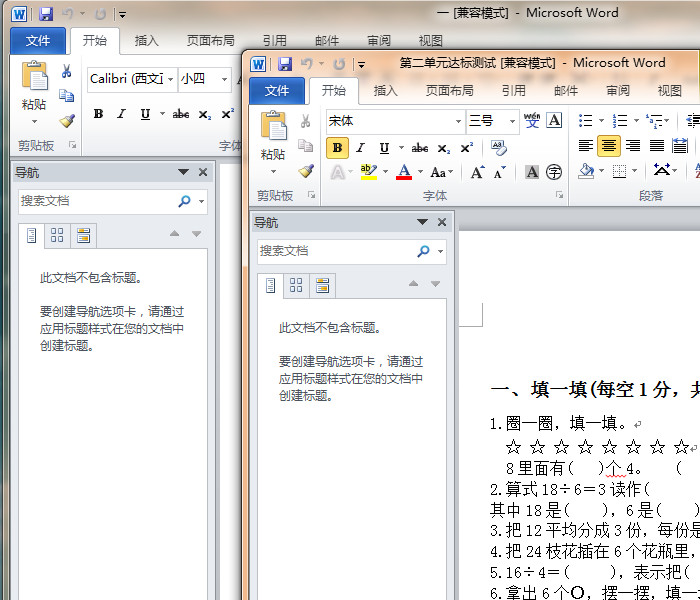Click Multilevel List icon in paragraph group

click(x=654, y=121)
